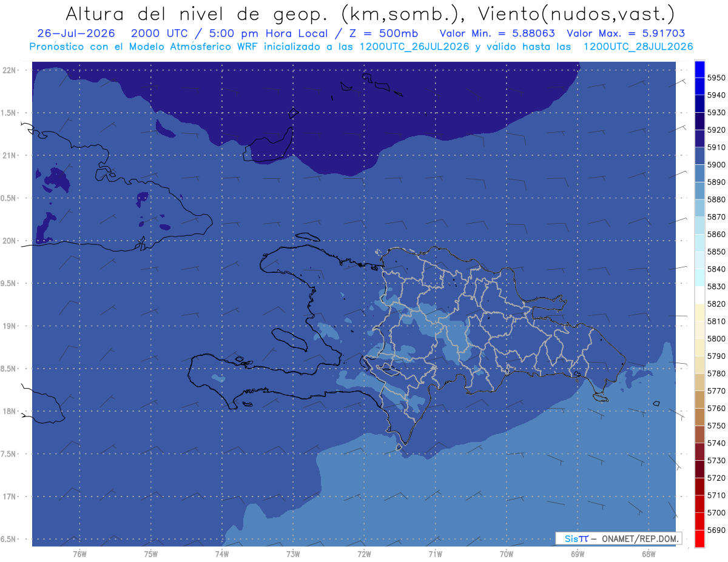728x562 pixels.
Task: Click the "5910" colorbar label
Action: point(716,147)
